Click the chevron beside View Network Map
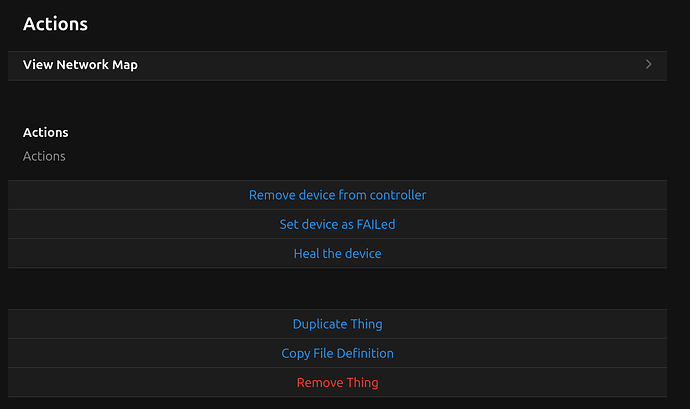 (648, 65)
